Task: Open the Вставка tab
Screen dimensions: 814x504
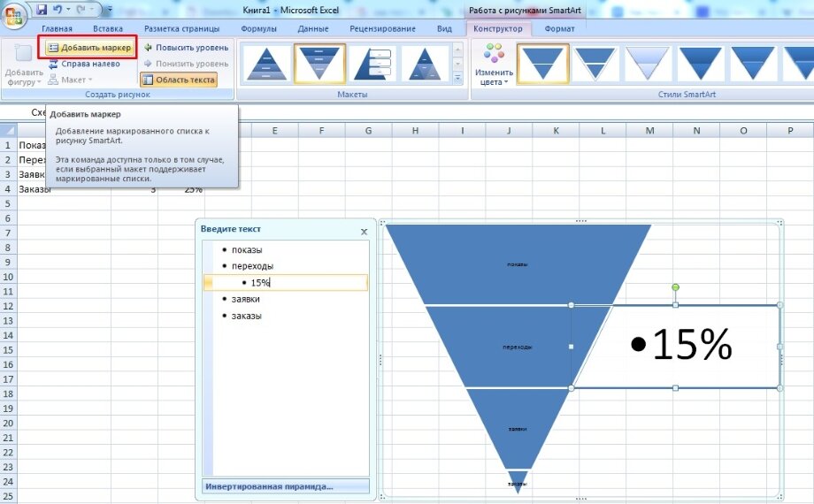Action: pos(108,28)
